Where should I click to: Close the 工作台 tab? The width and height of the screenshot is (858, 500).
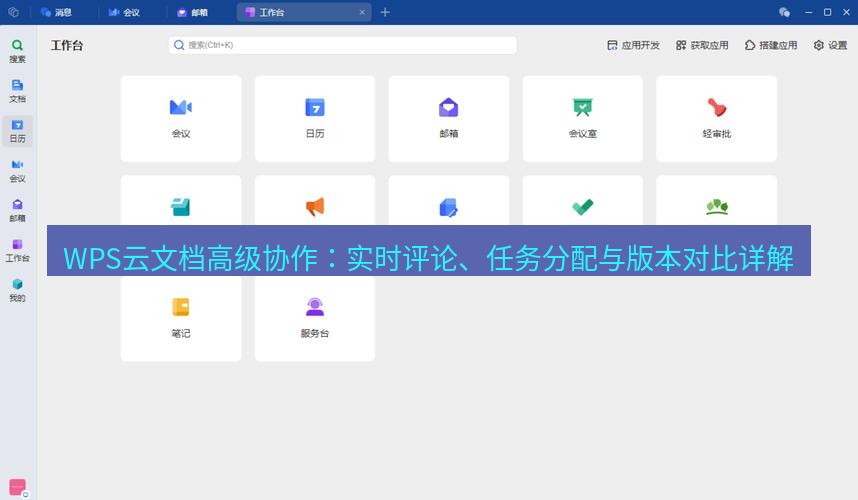(362, 12)
